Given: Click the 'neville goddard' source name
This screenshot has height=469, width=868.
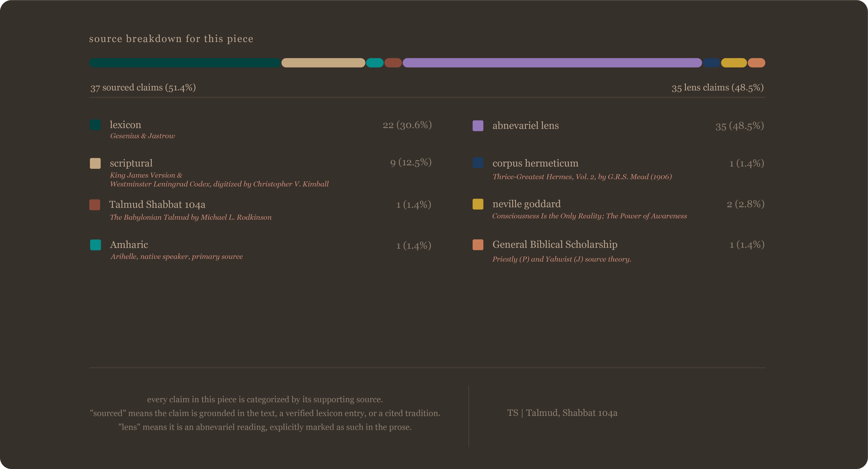Looking at the screenshot, I should point(526,204).
